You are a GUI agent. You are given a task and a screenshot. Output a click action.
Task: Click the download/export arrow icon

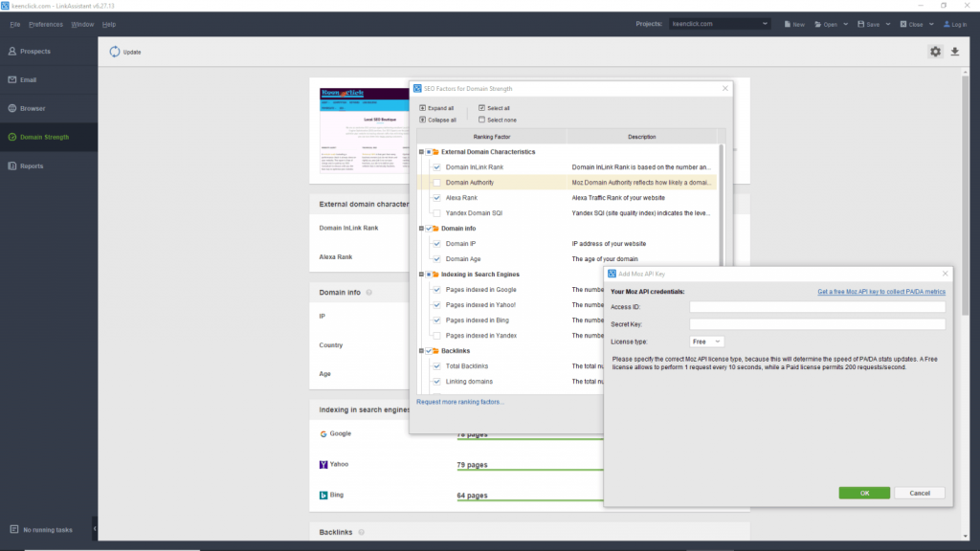[x=955, y=52]
